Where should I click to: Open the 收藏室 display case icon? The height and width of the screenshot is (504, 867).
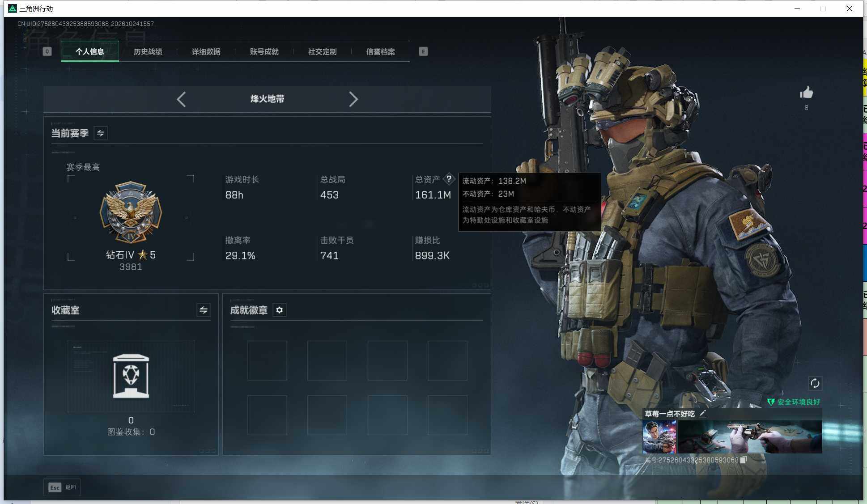coord(131,376)
